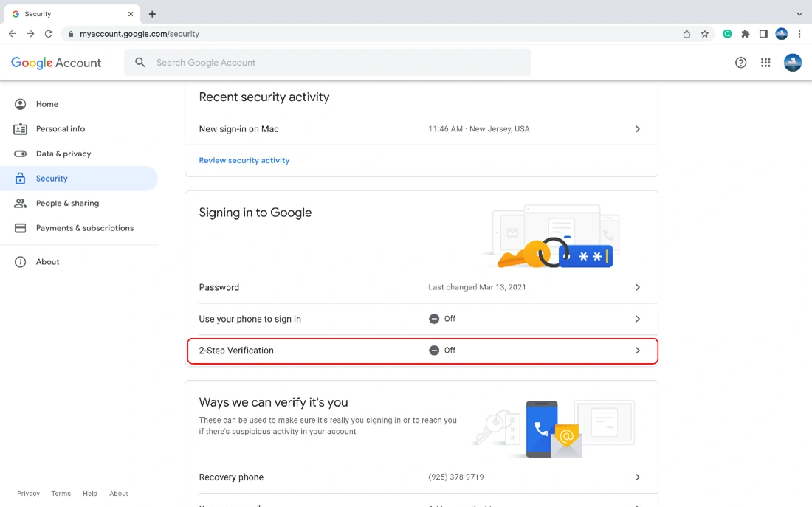Go to Home in the sidebar

(79, 104)
